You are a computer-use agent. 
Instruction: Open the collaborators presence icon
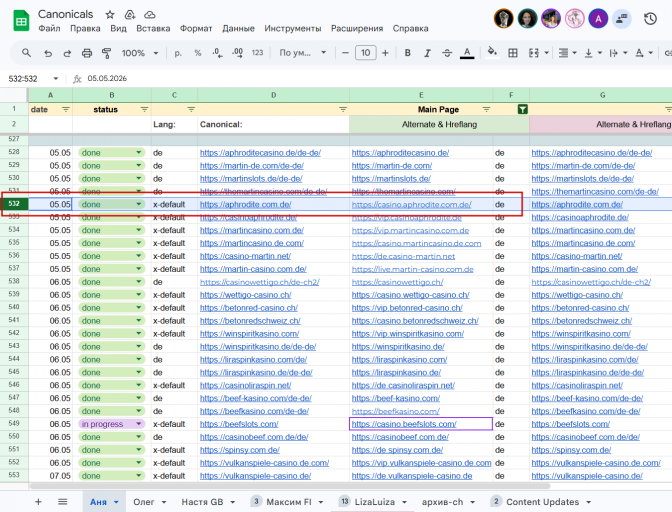click(621, 19)
